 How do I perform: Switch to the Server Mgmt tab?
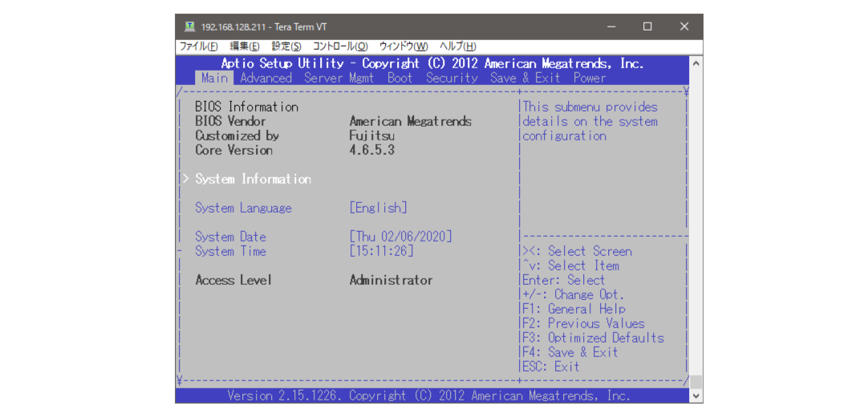pyautogui.click(x=339, y=78)
